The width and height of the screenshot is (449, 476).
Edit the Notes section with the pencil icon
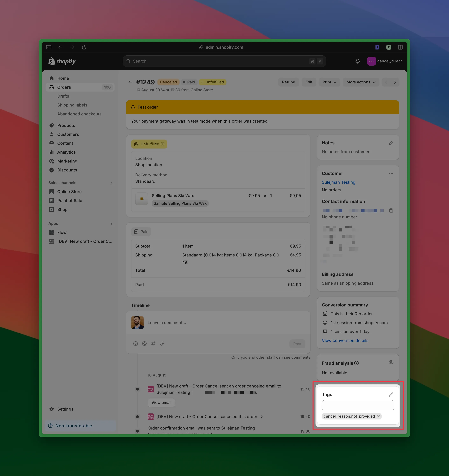[391, 143]
